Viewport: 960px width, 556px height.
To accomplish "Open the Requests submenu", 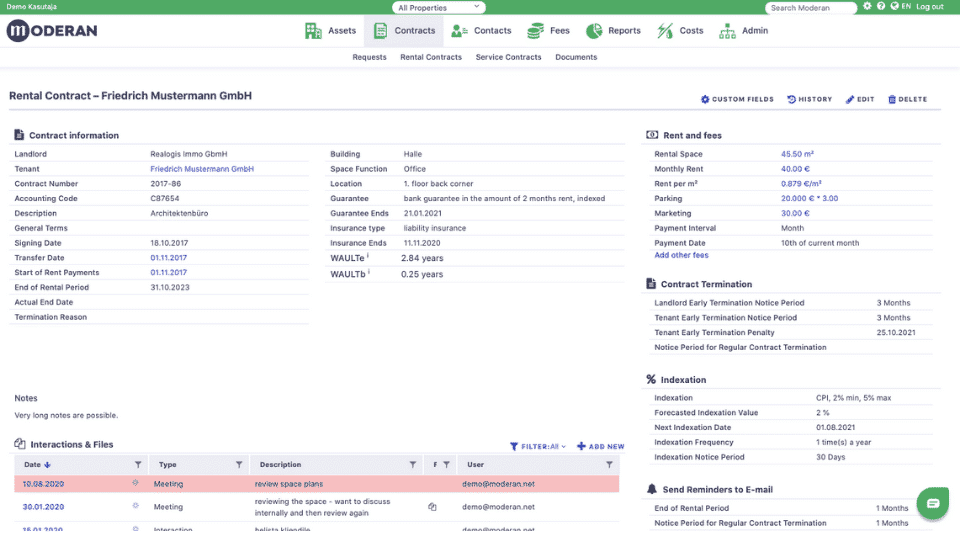I will (x=369, y=57).
